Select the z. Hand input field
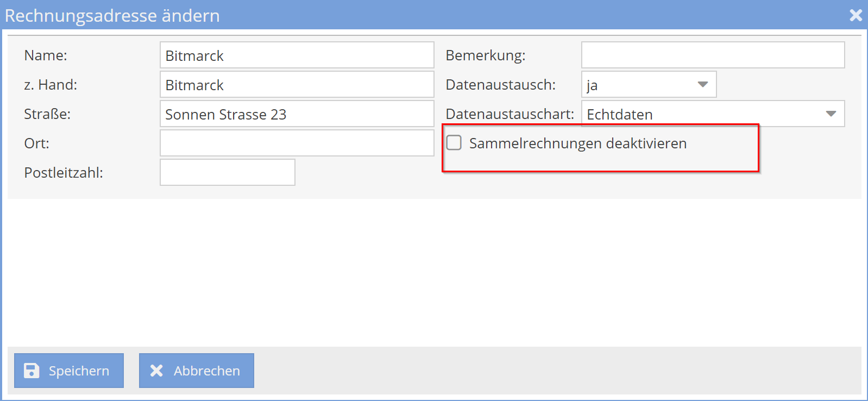 point(297,84)
